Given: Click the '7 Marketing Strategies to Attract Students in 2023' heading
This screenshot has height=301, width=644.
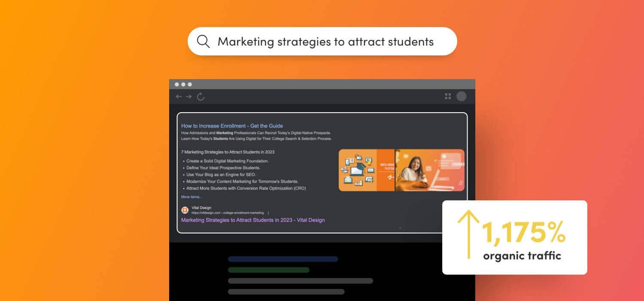Looking at the screenshot, I should [228, 152].
